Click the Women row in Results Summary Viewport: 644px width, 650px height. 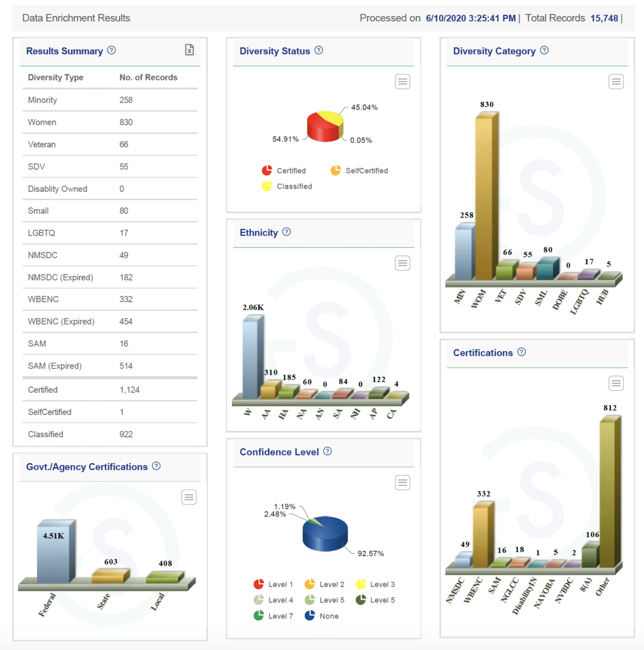coord(110,122)
